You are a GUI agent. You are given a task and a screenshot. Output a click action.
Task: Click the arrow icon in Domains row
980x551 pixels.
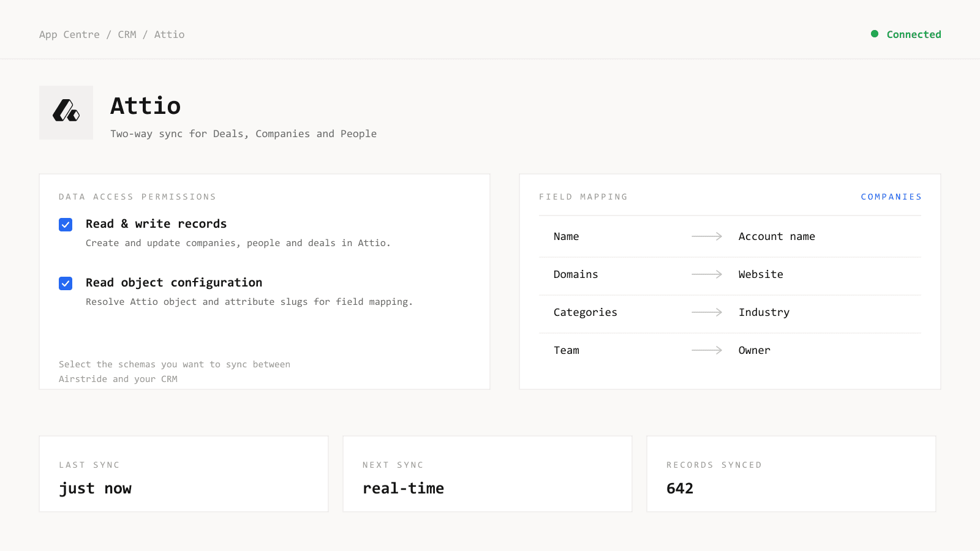coord(707,274)
